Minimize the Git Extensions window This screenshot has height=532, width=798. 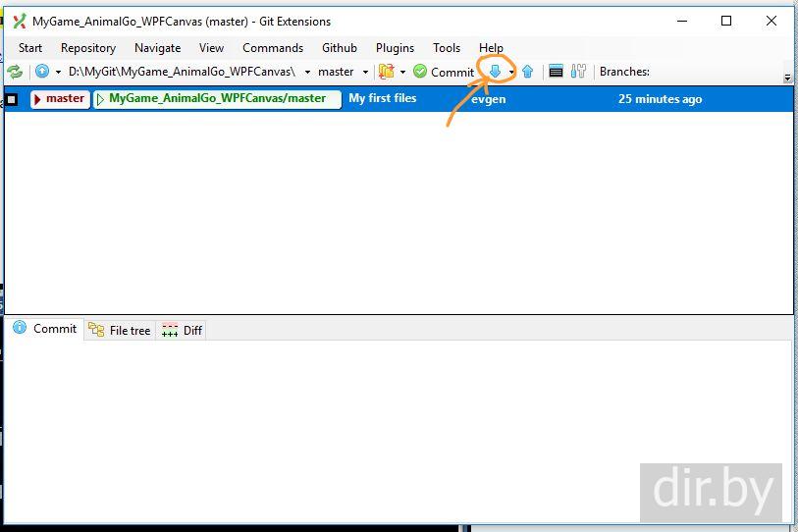682,21
